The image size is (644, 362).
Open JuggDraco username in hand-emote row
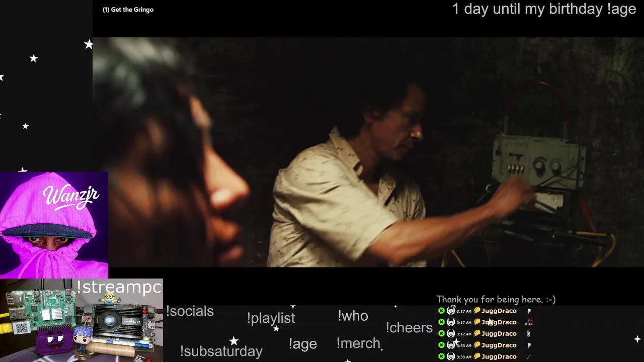[499, 333]
